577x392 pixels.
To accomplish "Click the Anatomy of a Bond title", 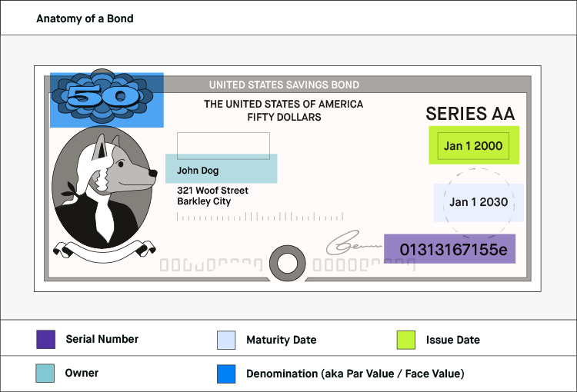I will (85, 18).
